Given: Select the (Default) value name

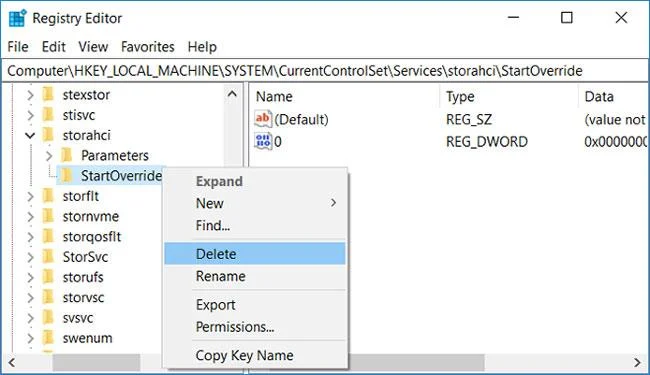Looking at the screenshot, I should pyautogui.click(x=301, y=120).
